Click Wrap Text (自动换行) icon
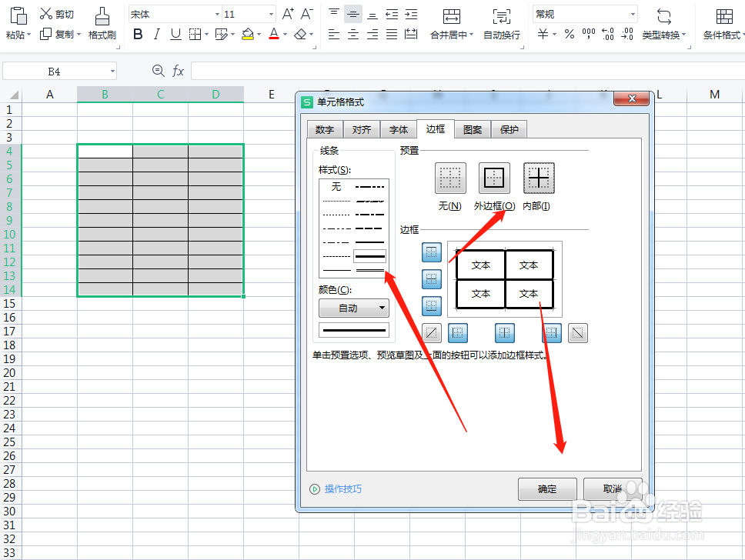Viewport: 745px width, 560px height. 502,17
